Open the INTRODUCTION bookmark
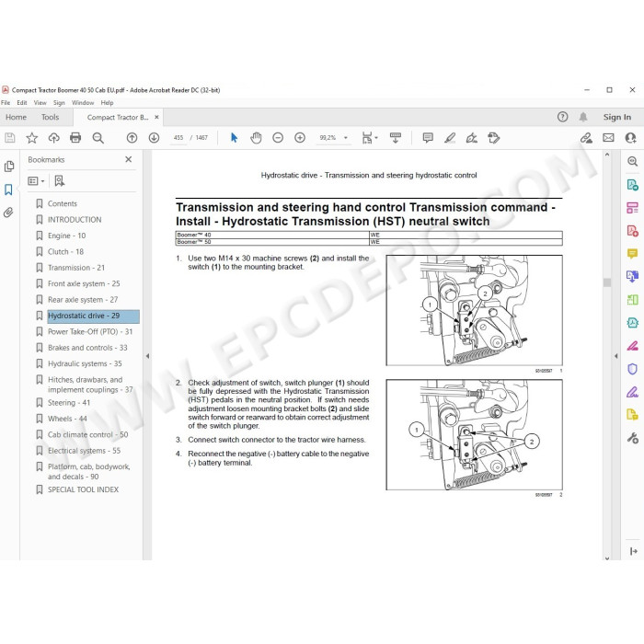 [x=75, y=220]
